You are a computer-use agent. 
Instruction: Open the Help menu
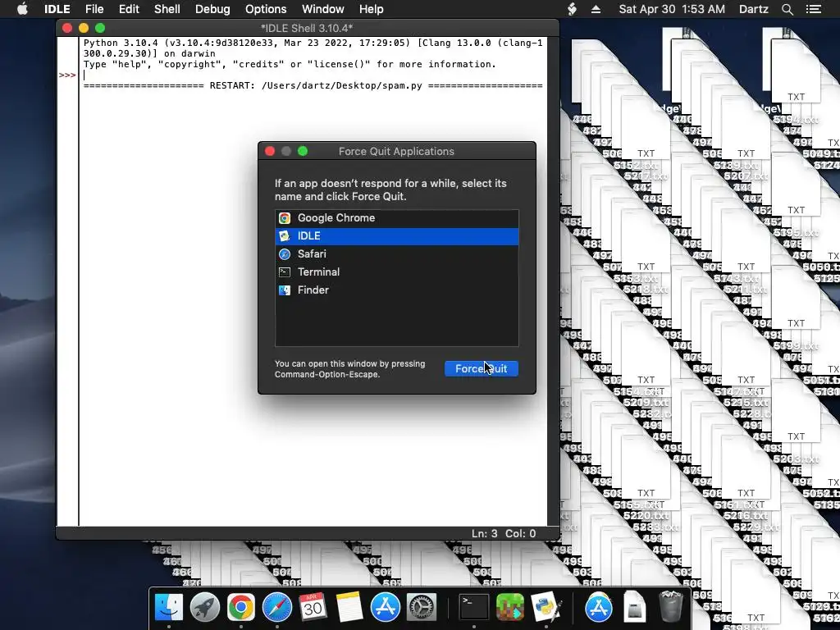pos(372,9)
